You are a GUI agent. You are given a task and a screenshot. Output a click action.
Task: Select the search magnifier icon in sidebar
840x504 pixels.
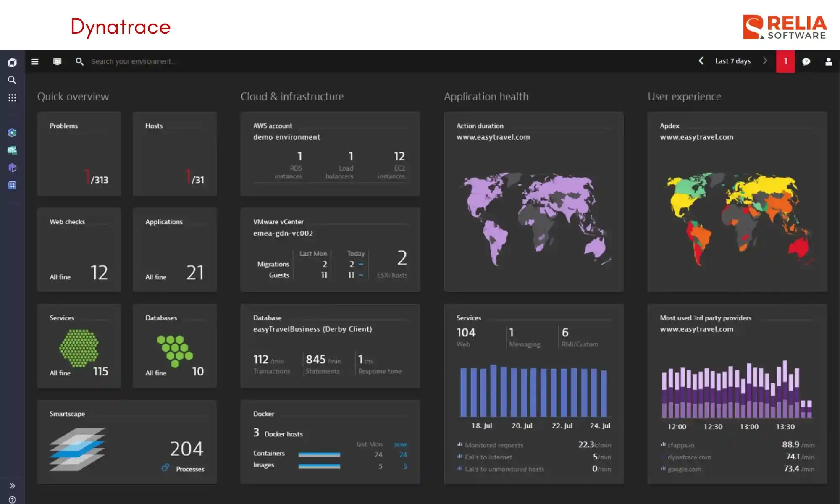pos(12,80)
